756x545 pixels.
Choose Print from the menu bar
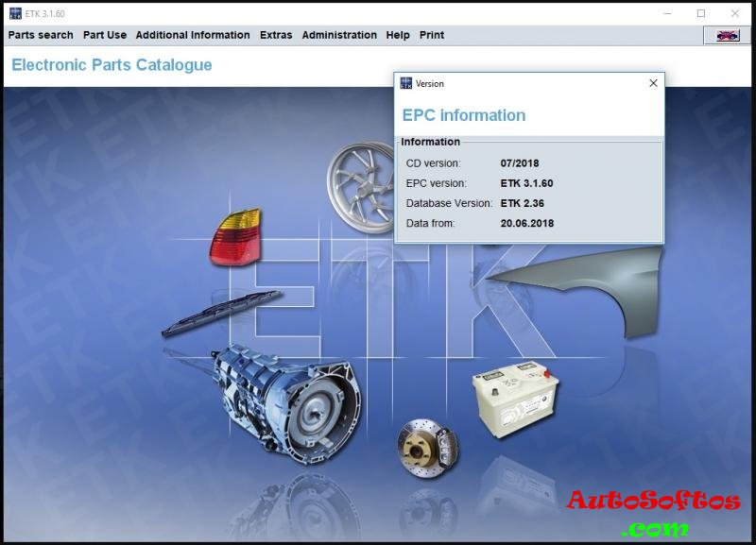pyautogui.click(x=432, y=35)
